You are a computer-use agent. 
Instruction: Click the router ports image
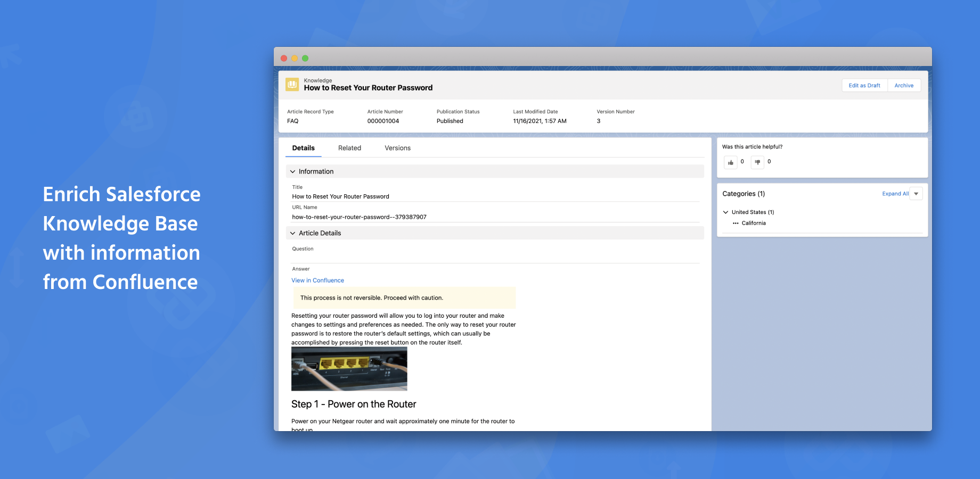pos(349,369)
